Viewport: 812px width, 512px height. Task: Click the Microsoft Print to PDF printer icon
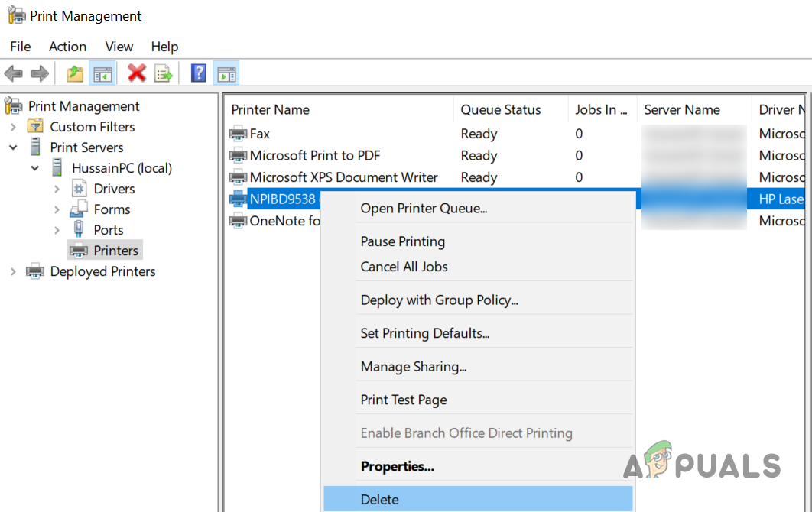239,155
